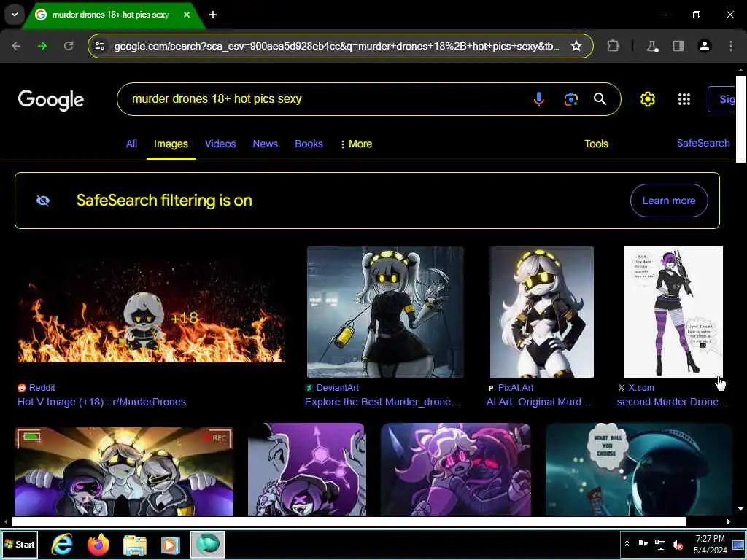Go back to the previous page
747x560 pixels.
[16, 46]
